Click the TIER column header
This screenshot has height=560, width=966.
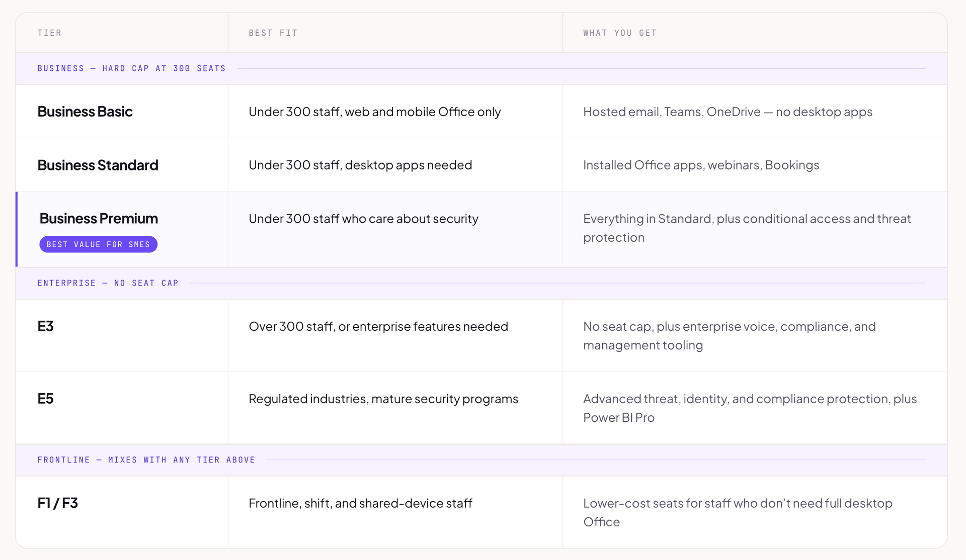click(49, 33)
